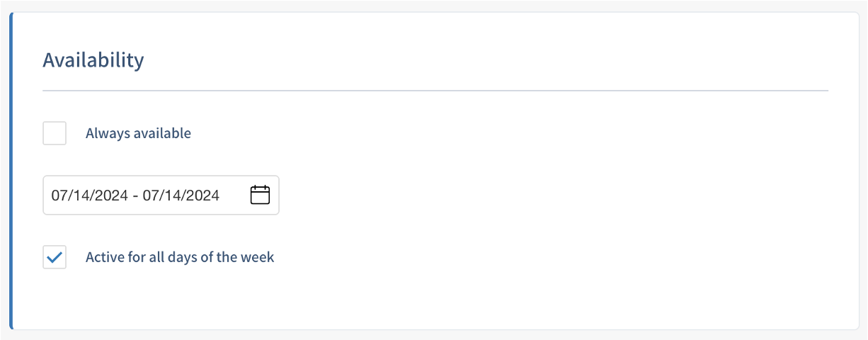This screenshot has width=868, height=340.
Task: Select the start date 07/14/2024 in the range
Action: [89, 195]
